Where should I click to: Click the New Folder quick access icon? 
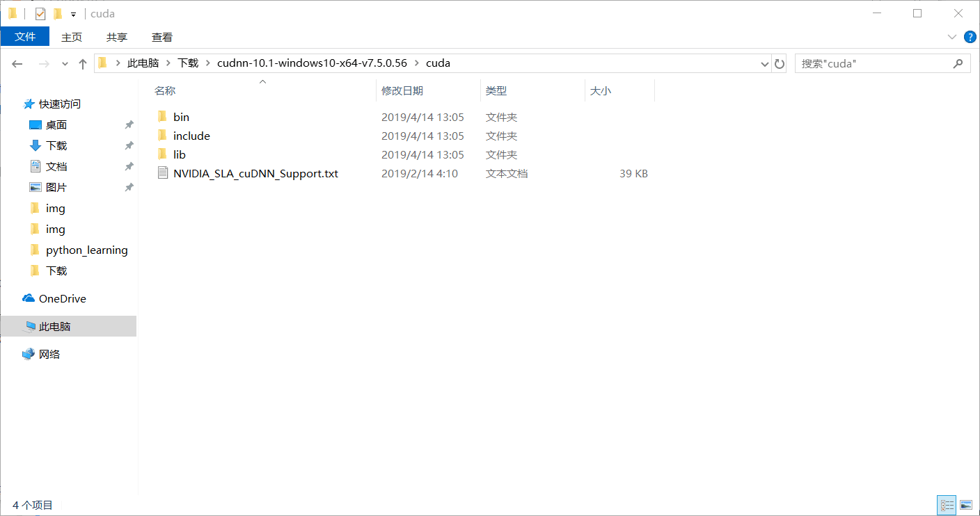pyautogui.click(x=58, y=13)
